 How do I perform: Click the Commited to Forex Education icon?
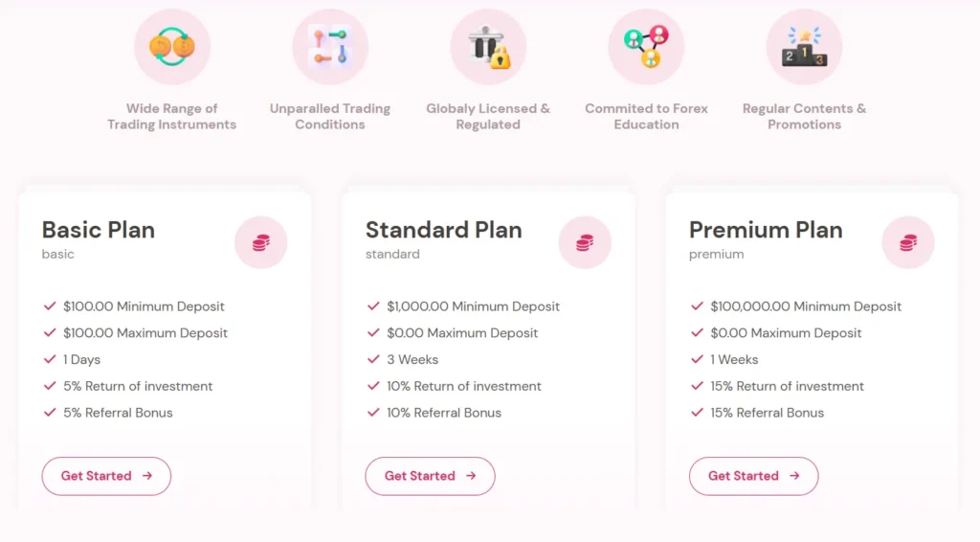coord(646,46)
